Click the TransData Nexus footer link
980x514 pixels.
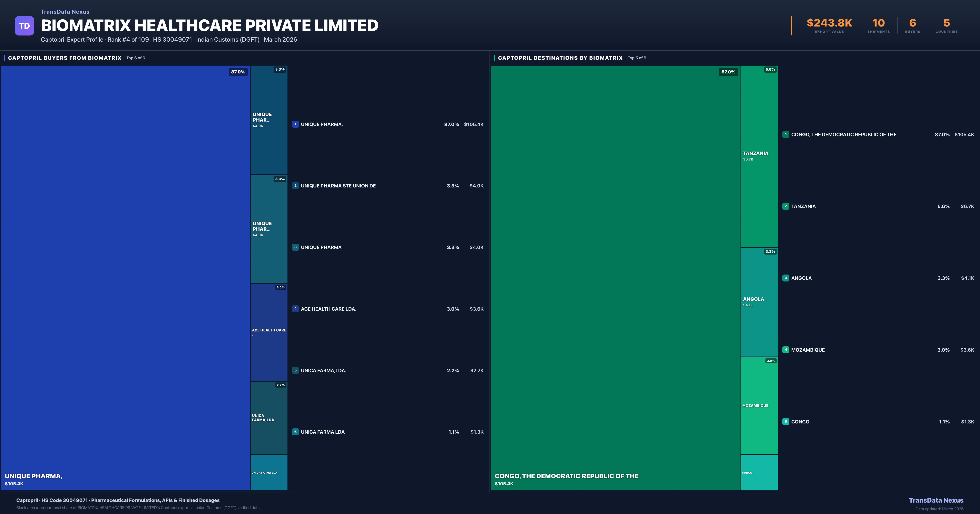[x=936, y=501]
